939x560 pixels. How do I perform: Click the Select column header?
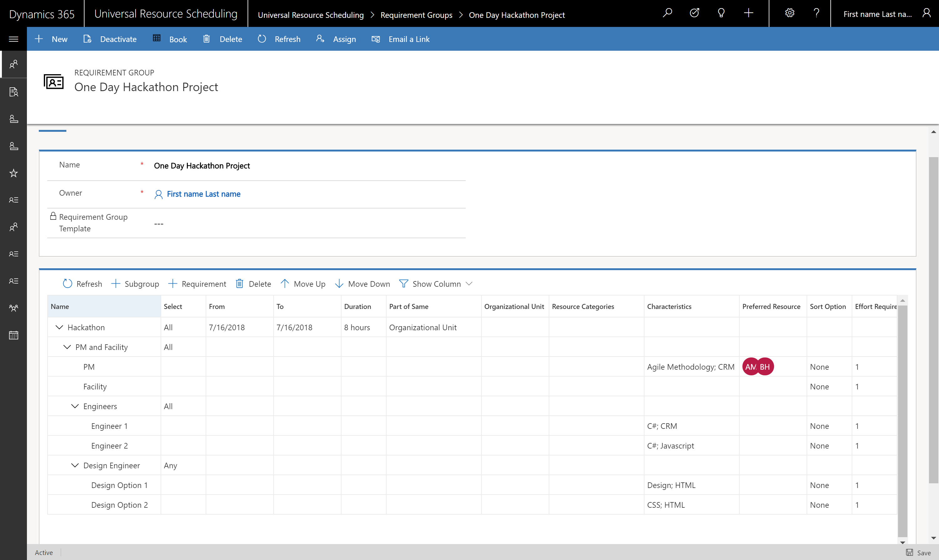183,306
